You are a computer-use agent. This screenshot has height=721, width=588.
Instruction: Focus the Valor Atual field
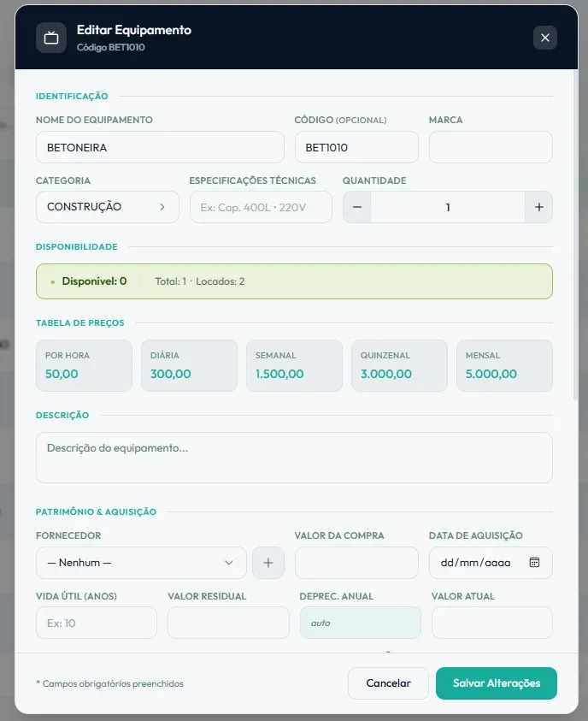492,623
